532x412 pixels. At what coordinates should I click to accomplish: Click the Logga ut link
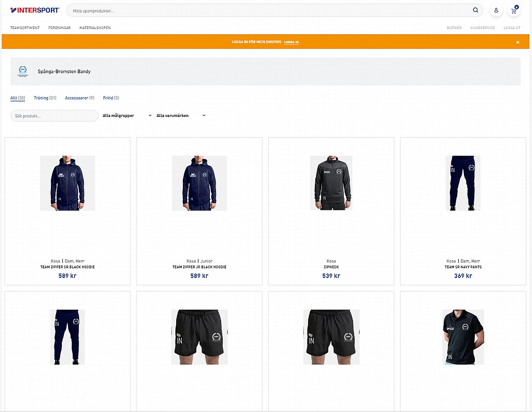pyautogui.click(x=512, y=28)
